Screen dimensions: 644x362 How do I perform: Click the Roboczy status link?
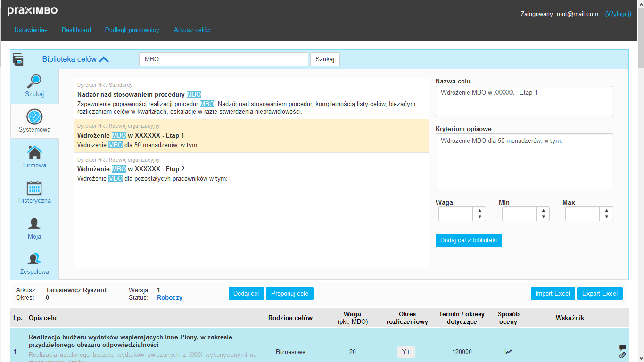(x=170, y=298)
